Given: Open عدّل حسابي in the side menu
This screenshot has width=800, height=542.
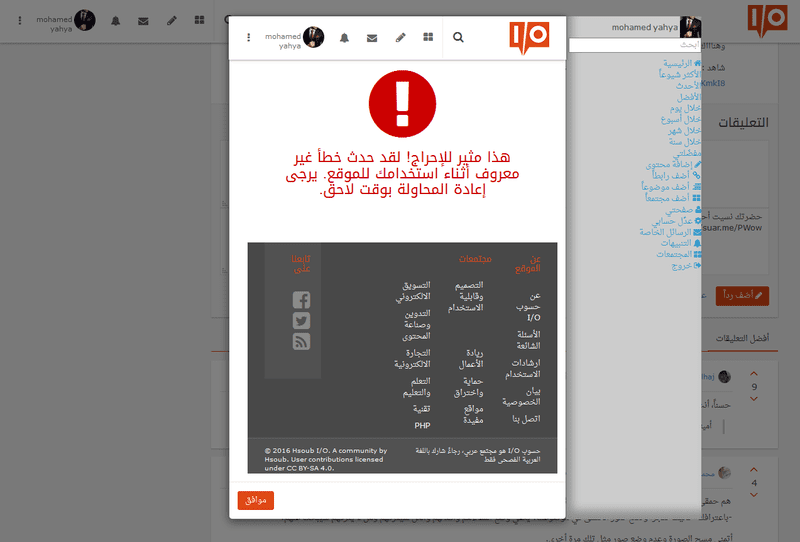Looking at the screenshot, I should [x=678, y=220].
